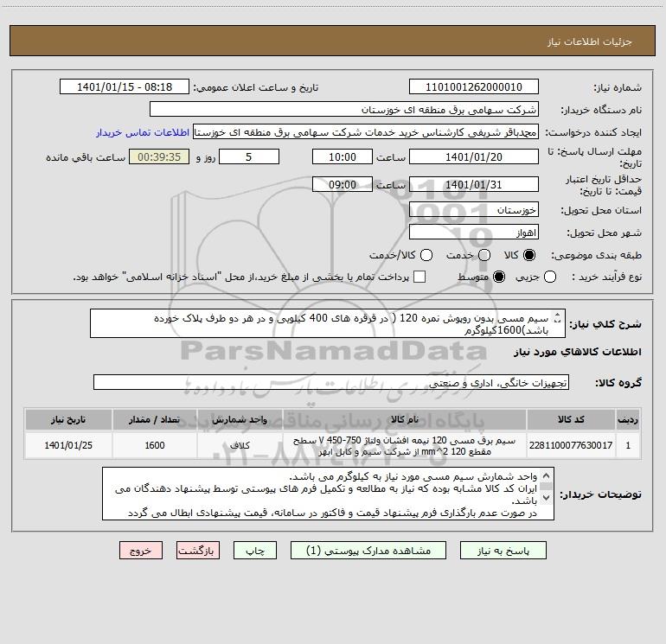Click the شماره نیاز number field
Image resolution: width=666 pixels, height=644 pixels.
coord(474,86)
